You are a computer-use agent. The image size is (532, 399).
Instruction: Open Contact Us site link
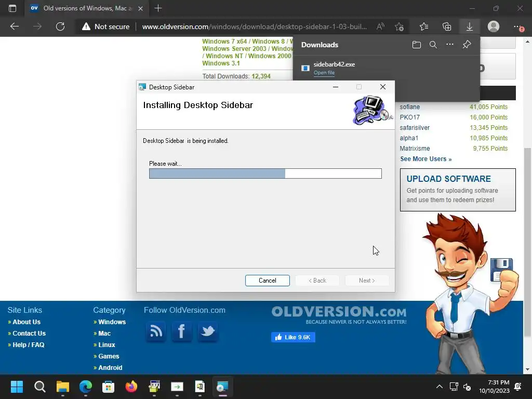(x=29, y=334)
